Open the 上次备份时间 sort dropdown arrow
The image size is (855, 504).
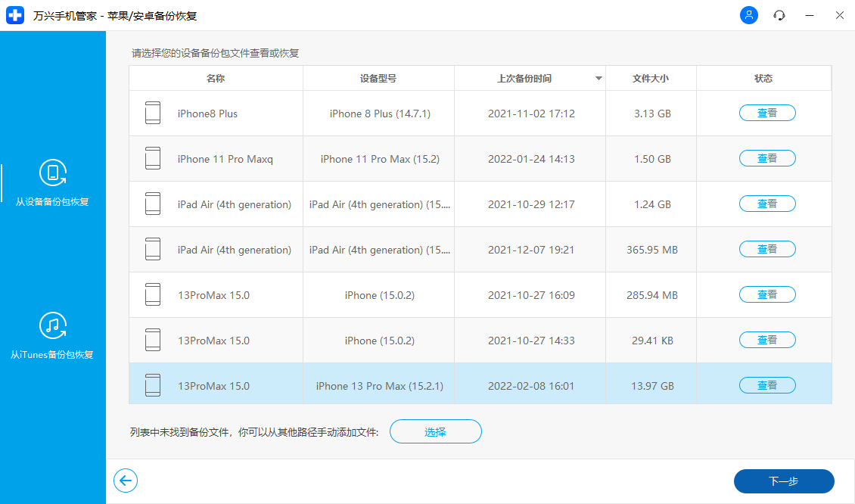[x=598, y=78]
